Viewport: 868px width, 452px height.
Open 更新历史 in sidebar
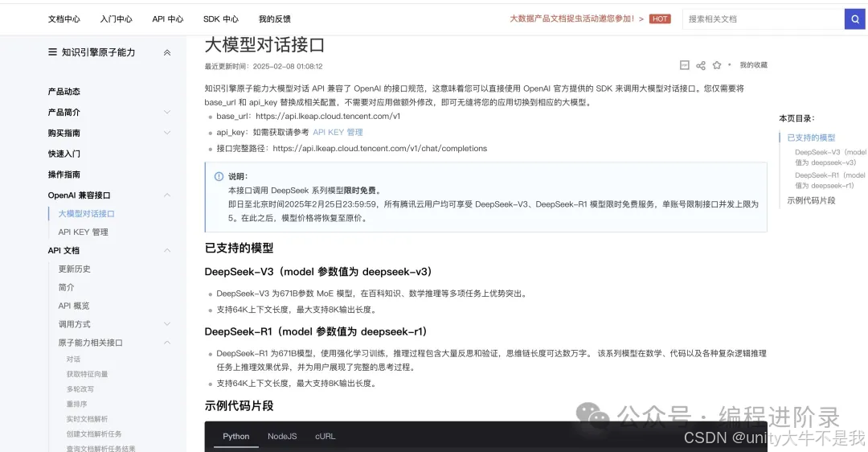pyautogui.click(x=74, y=269)
